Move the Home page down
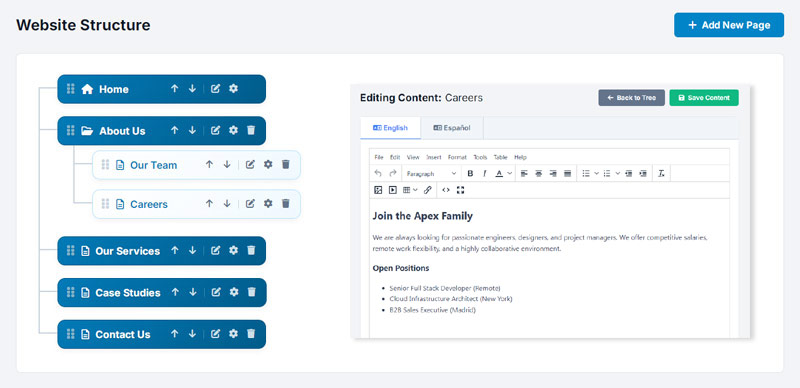 pyautogui.click(x=192, y=89)
